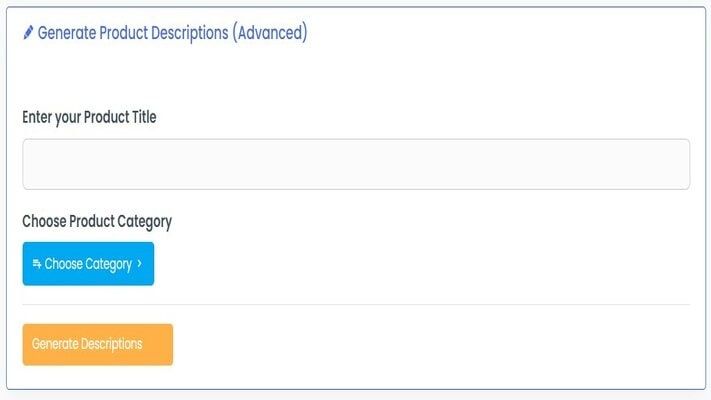Click the 'Choose Category' button text

point(88,264)
